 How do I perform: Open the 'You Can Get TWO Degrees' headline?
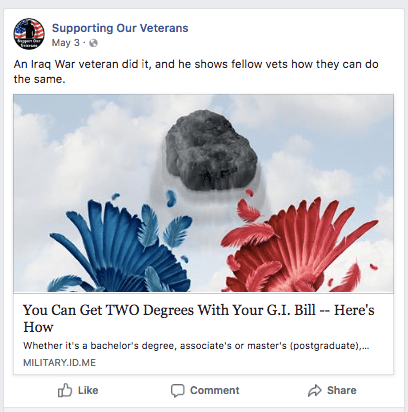[199, 318]
